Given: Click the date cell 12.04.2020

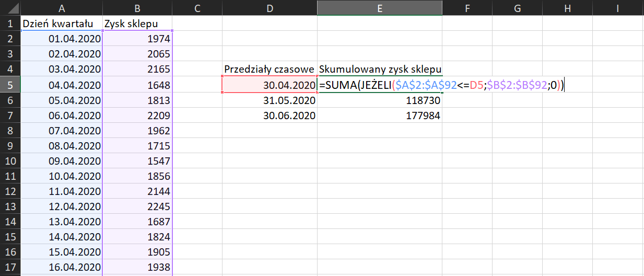Looking at the screenshot, I should coord(62,206).
